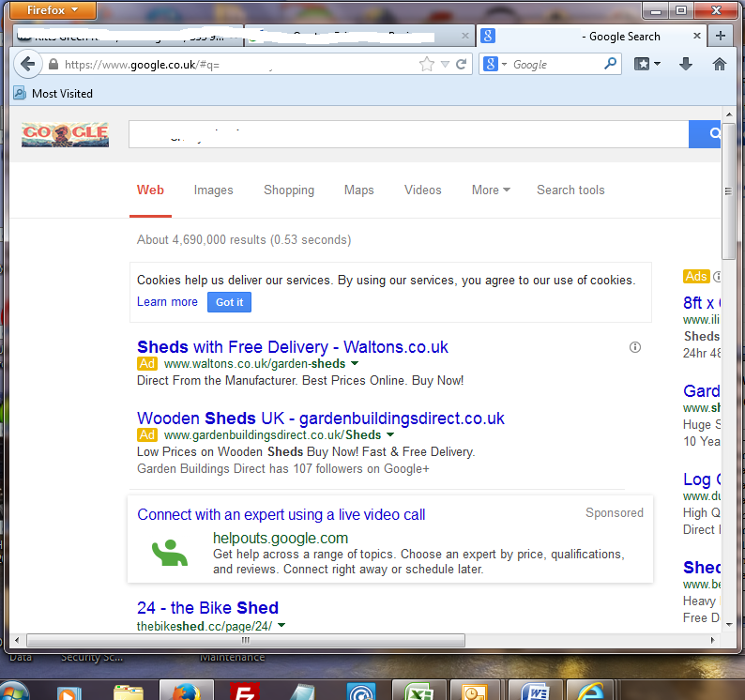Open Connect with an expert Helpouts link

pos(281,514)
